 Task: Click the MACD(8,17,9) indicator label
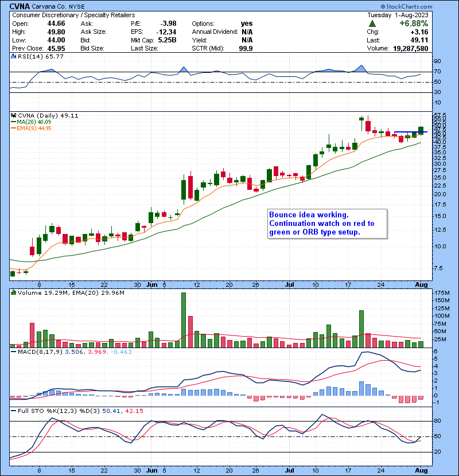[41, 352]
